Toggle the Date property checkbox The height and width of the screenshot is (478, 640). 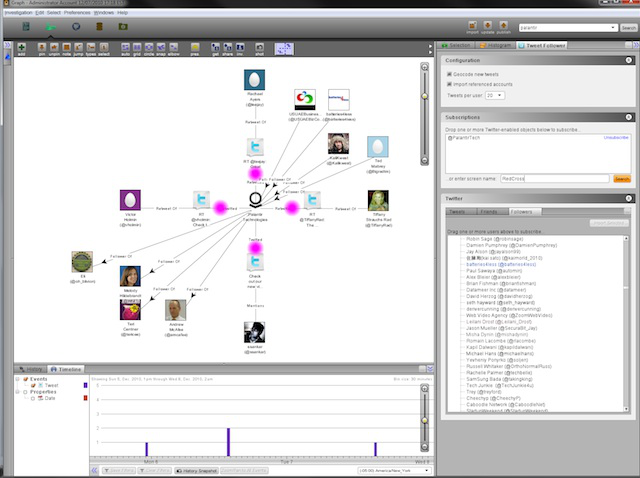33,398
